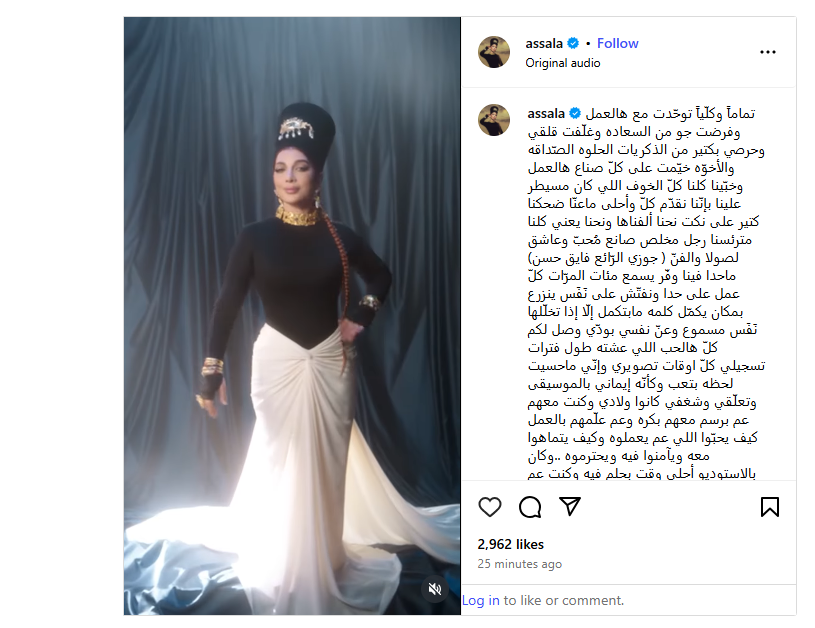Open the 25 minutes ago timestamp

[x=519, y=564]
